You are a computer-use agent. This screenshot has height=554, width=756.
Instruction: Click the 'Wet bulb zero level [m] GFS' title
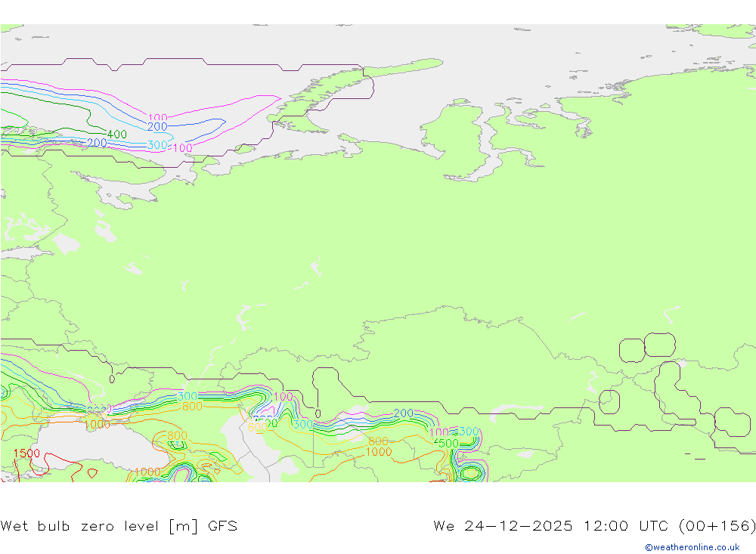tap(119, 525)
